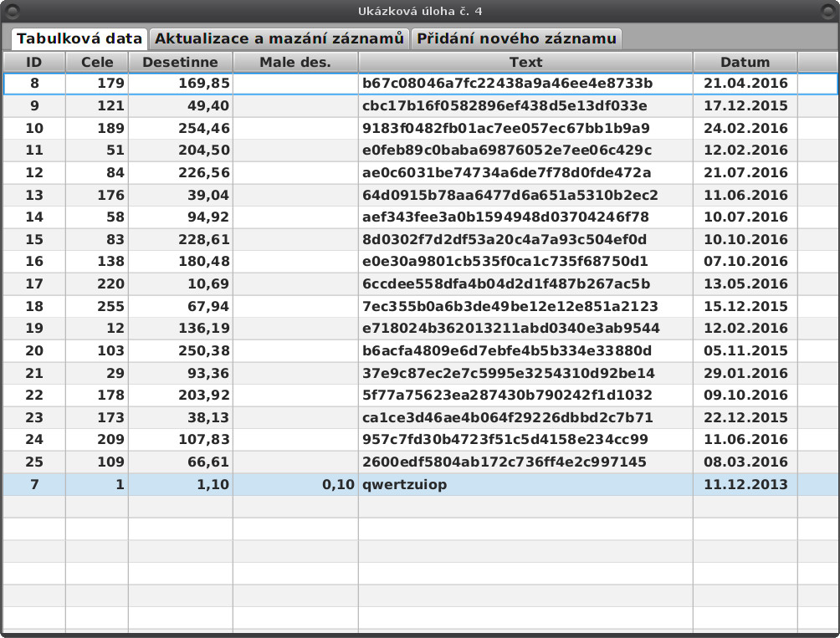Select the qwertzuiop text cell

525,485
